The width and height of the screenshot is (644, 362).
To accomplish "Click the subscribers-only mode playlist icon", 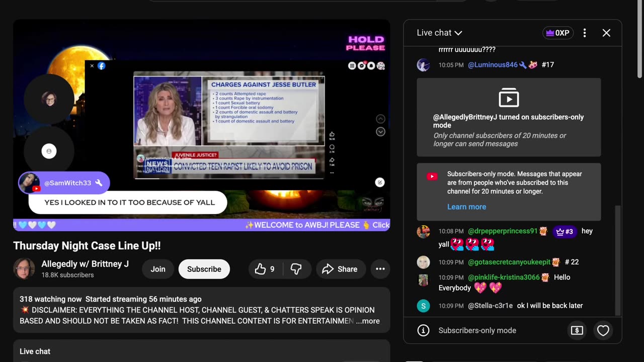I will [x=509, y=98].
